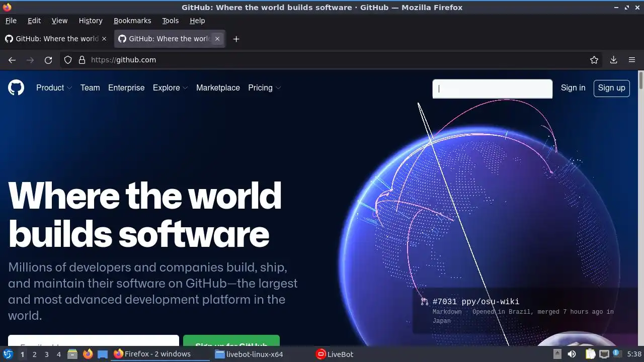Click the tray expander arrow icon
The height and width of the screenshot is (362, 644).
[557, 354]
